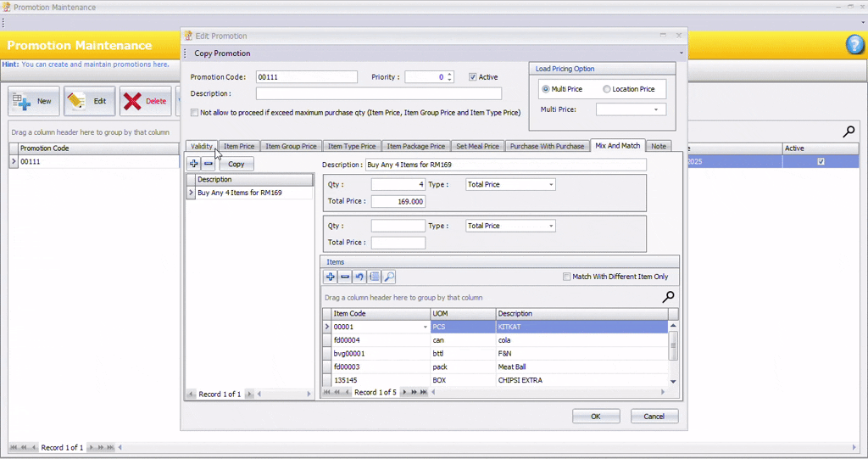The image size is (868, 459).
Task: Open search magnifier above the items grid
Action: pyautogui.click(x=668, y=297)
